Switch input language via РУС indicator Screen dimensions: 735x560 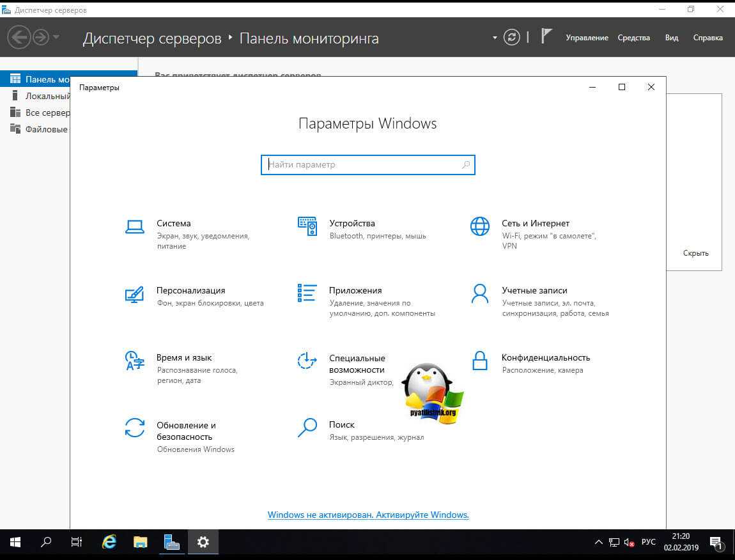click(x=648, y=542)
